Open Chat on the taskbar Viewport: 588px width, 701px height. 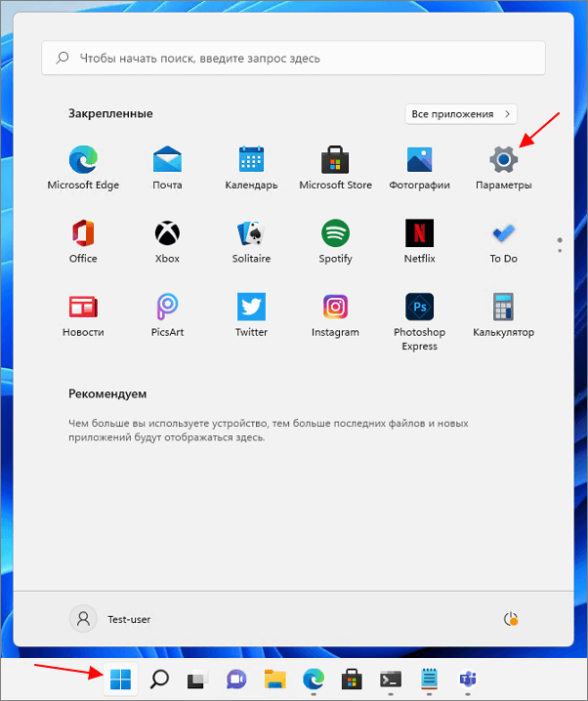236,680
